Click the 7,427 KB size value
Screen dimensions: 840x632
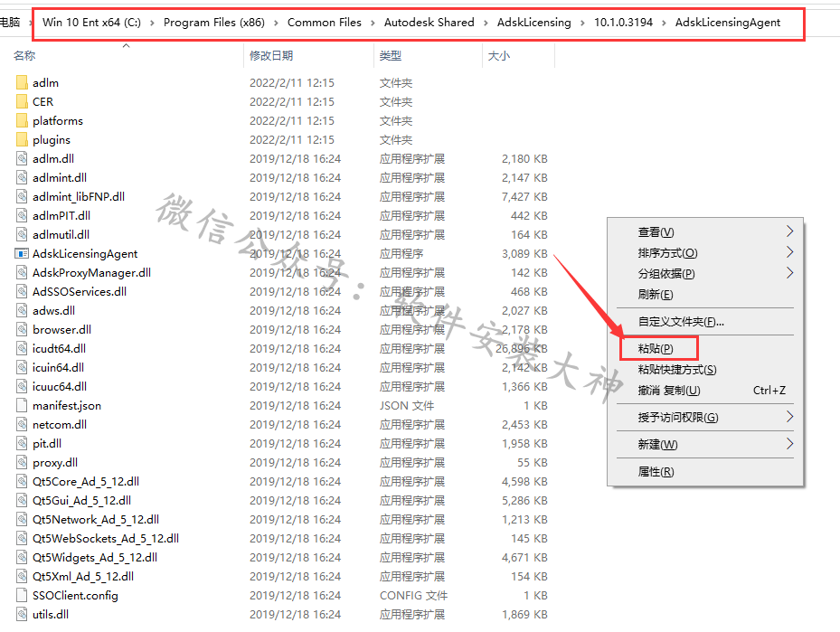click(x=524, y=196)
